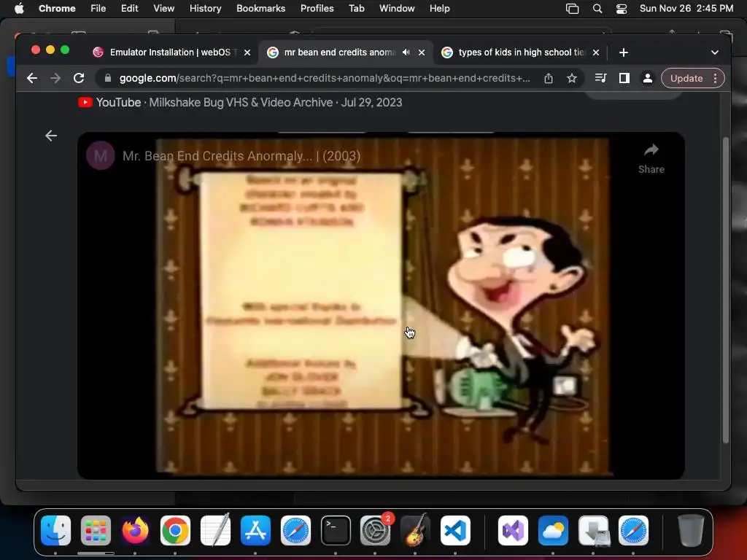Open Visual Studio Code from the Dock
Viewport: 747px width, 560px height.
455,531
